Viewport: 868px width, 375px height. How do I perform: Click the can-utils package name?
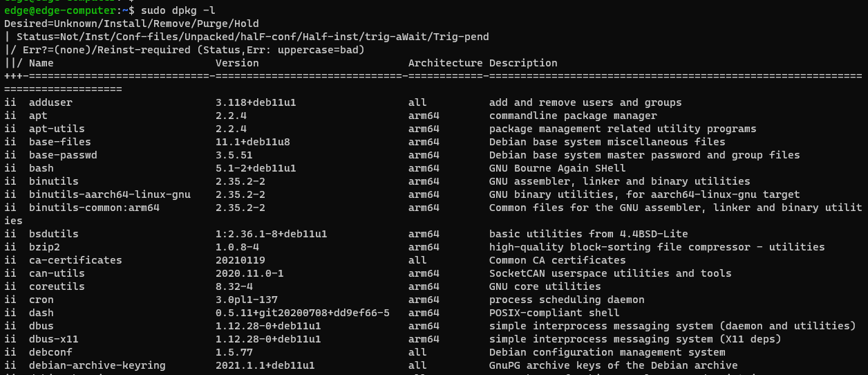(57, 273)
